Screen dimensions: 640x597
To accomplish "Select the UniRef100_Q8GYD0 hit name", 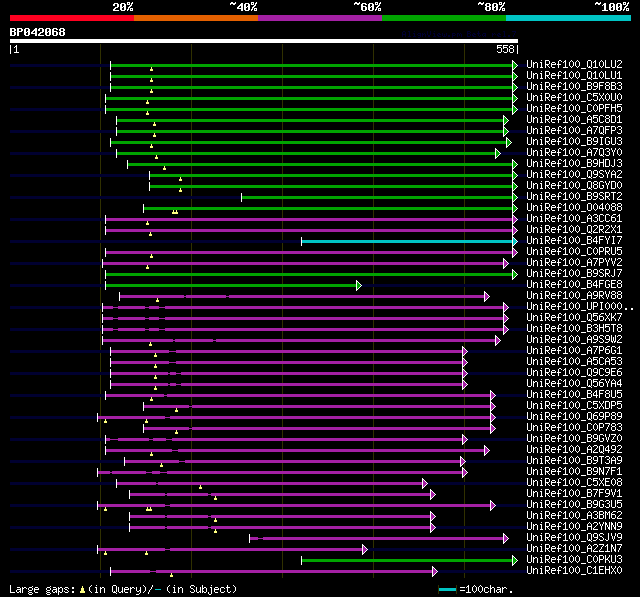I will (574, 186).
